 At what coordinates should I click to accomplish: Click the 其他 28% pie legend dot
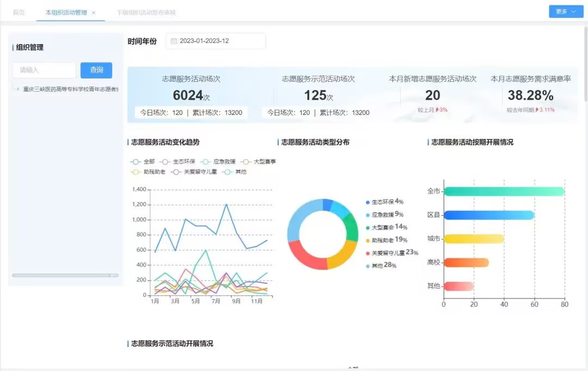[x=368, y=266]
